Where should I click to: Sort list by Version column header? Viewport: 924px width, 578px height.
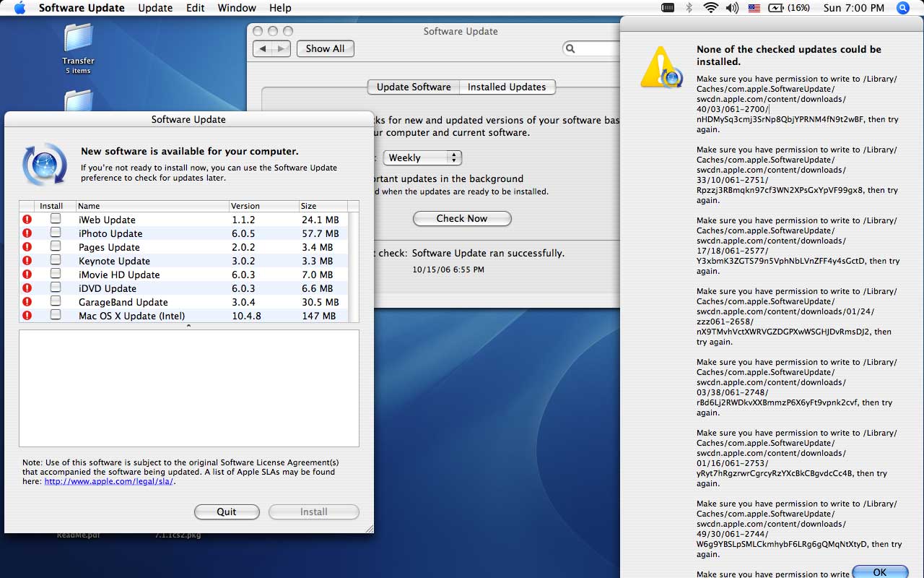[263, 206]
